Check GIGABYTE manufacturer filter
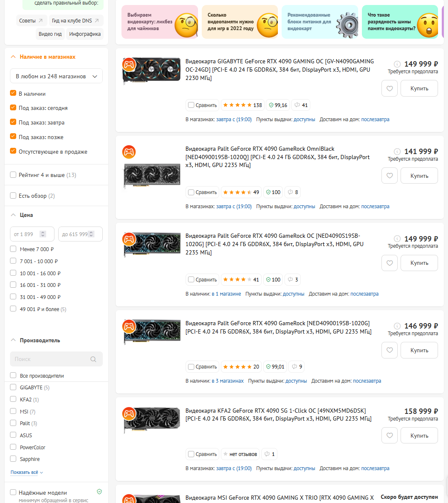This screenshot has height=503, width=448. 13,387
